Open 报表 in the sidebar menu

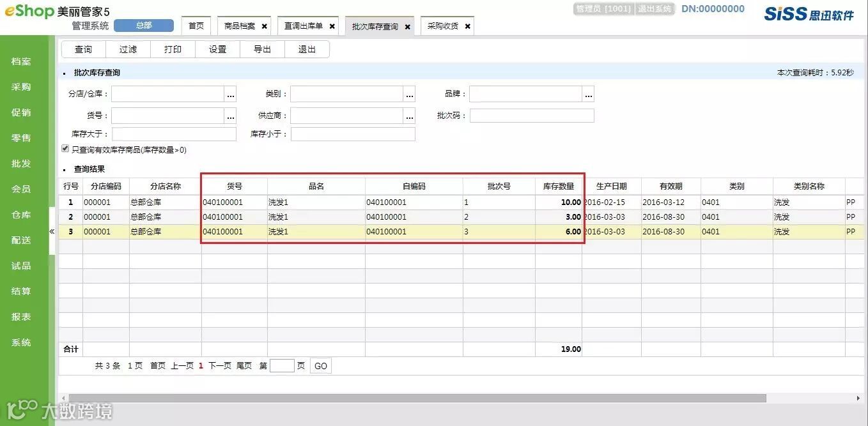(21, 317)
